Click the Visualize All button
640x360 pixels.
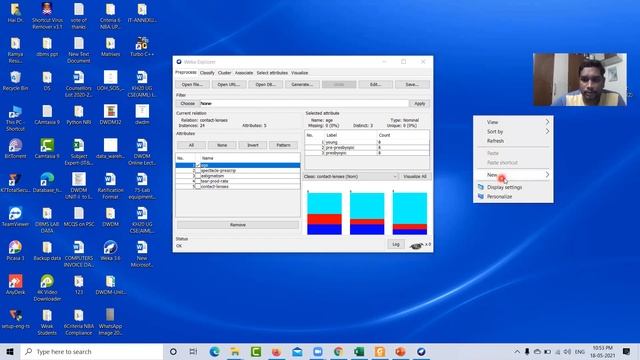click(x=415, y=177)
